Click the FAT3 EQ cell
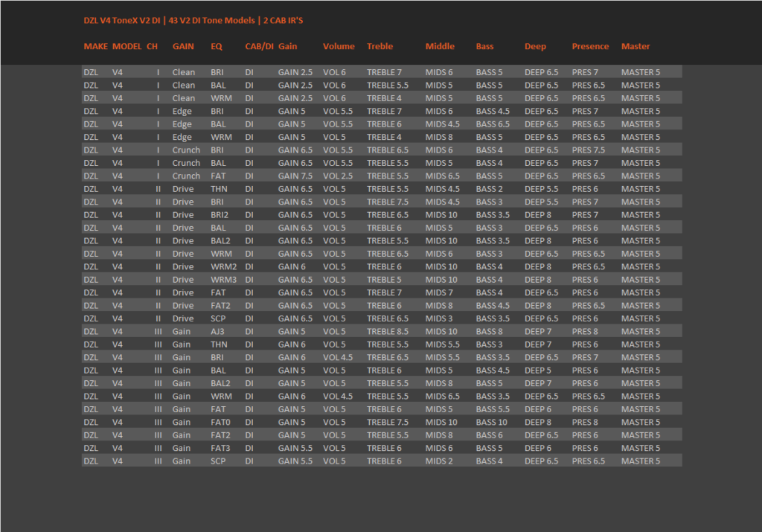 coord(220,448)
